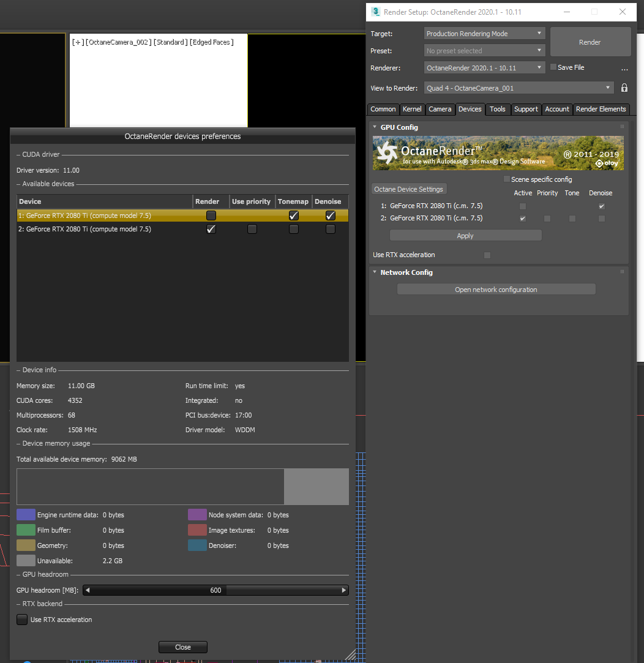644x663 pixels.
Task: Toggle Tone checkbox for device 2 in Render Setup
Action: [x=572, y=219]
